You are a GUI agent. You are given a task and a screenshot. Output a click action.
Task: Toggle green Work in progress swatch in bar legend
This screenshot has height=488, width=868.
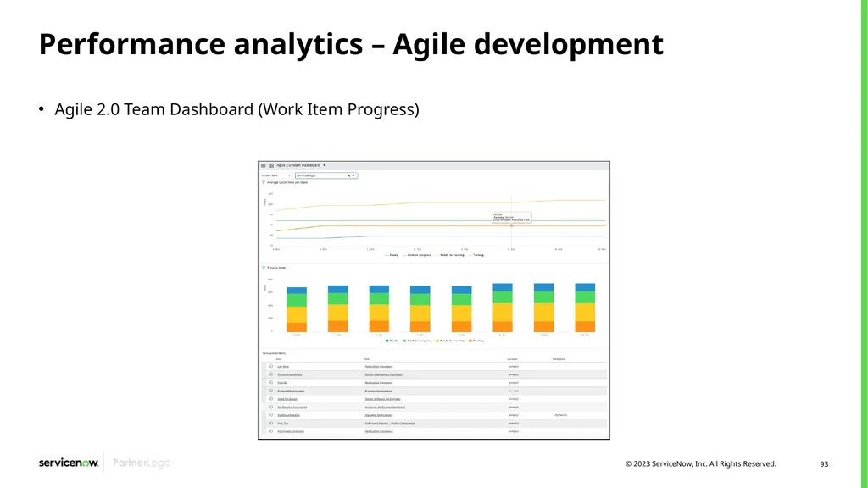[404, 341]
